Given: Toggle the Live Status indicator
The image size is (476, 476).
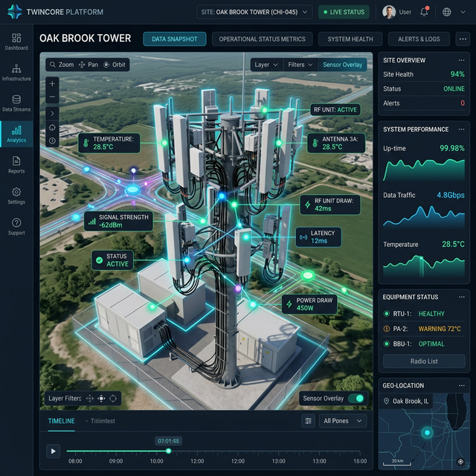Looking at the screenshot, I should (344, 12).
